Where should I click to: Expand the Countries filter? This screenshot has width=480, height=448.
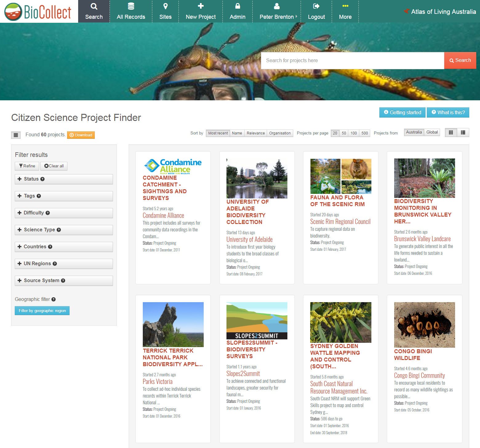click(x=64, y=247)
